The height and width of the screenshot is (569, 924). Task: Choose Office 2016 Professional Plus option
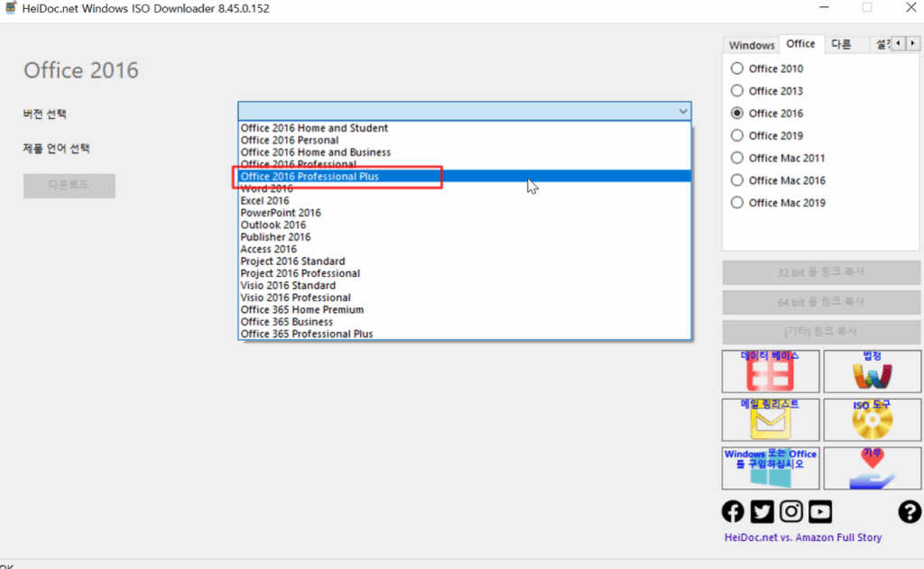coord(465,176)
